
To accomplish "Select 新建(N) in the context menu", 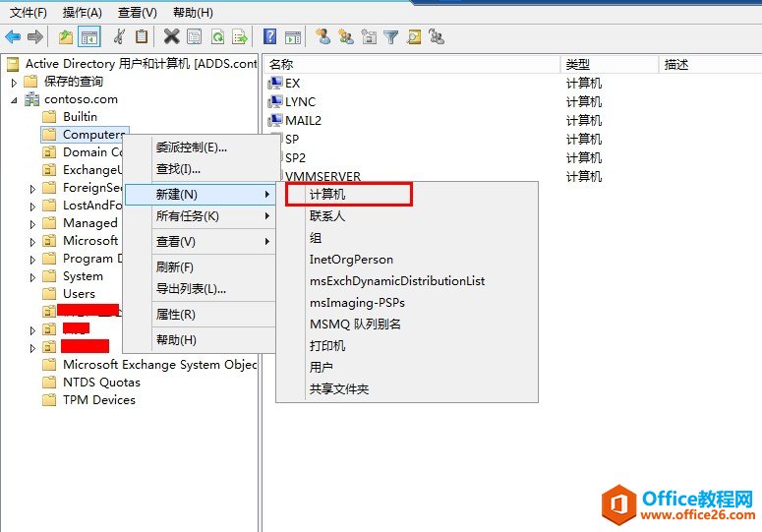I will coord(201,195).
